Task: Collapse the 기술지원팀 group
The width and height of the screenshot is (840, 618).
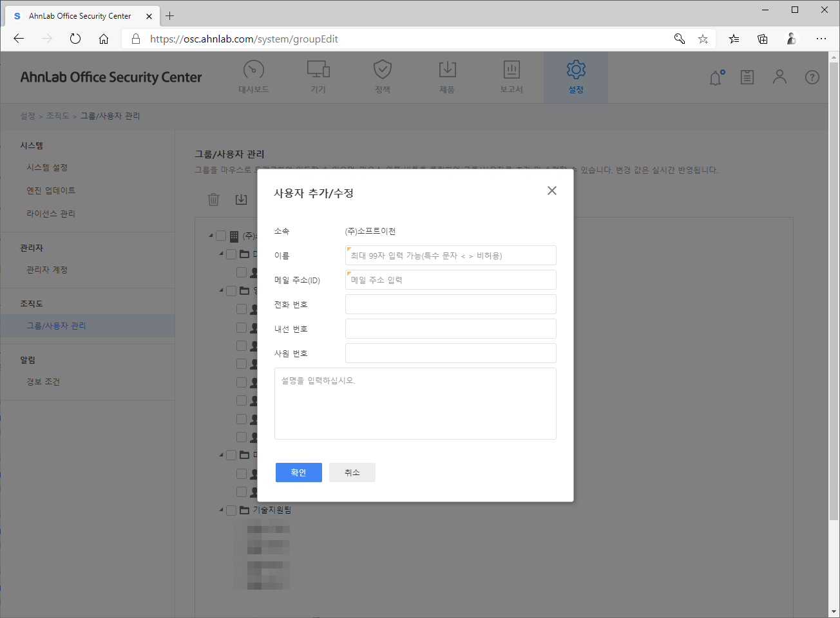Action: pos(222,510)
